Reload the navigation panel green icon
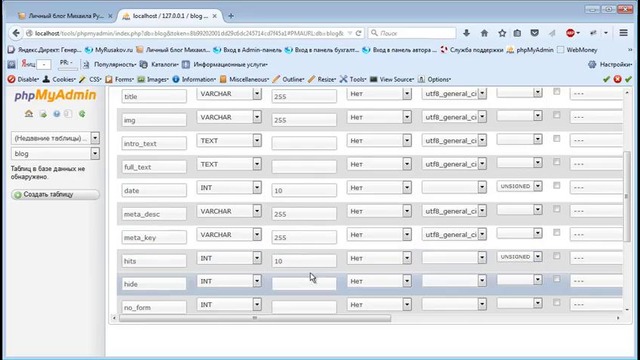This screenshot has width=640, height=360. point(82,114)
